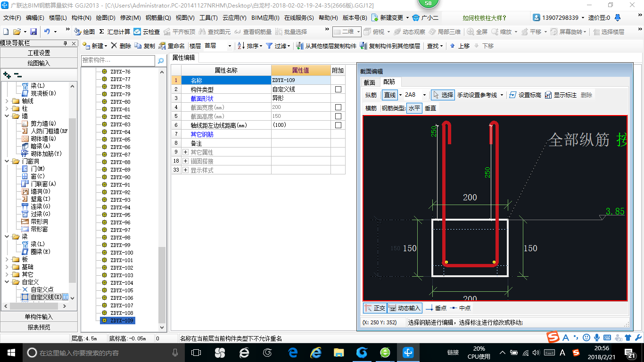The height and width of the screenshot is (362, 644).
Task: Activate the 选择 select arrow tool
Action: coord(443,95)
